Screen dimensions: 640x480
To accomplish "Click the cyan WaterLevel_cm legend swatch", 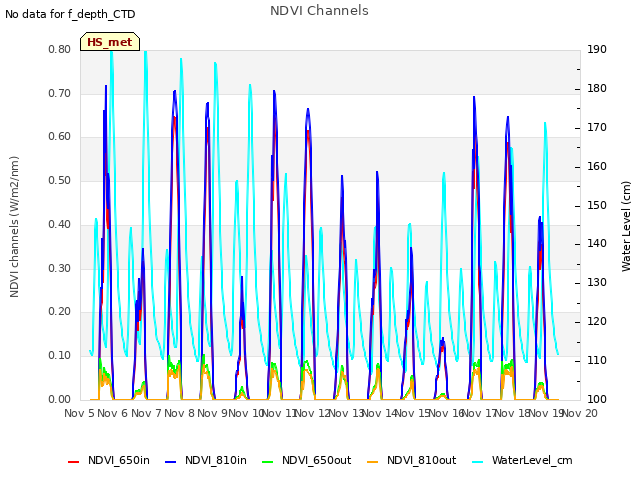I will tap(477, 462).
